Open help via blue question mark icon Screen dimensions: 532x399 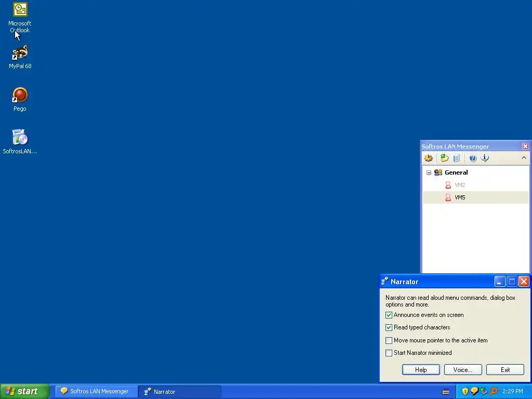[x=473, y=158]
